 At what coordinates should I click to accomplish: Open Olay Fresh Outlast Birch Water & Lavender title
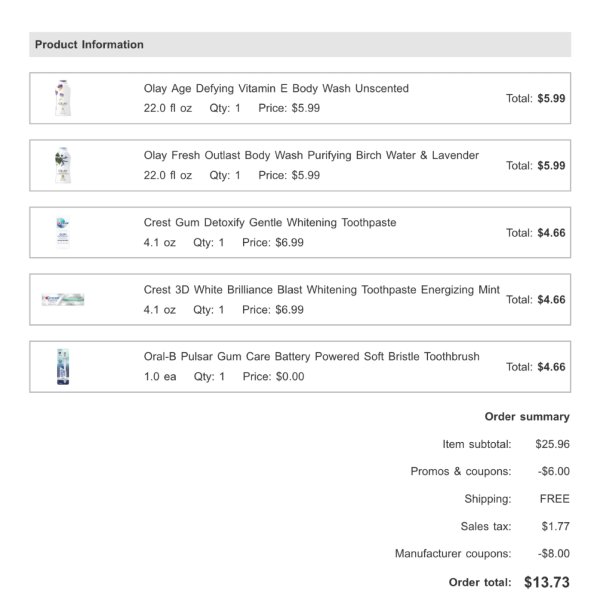[x=311, y=155]
